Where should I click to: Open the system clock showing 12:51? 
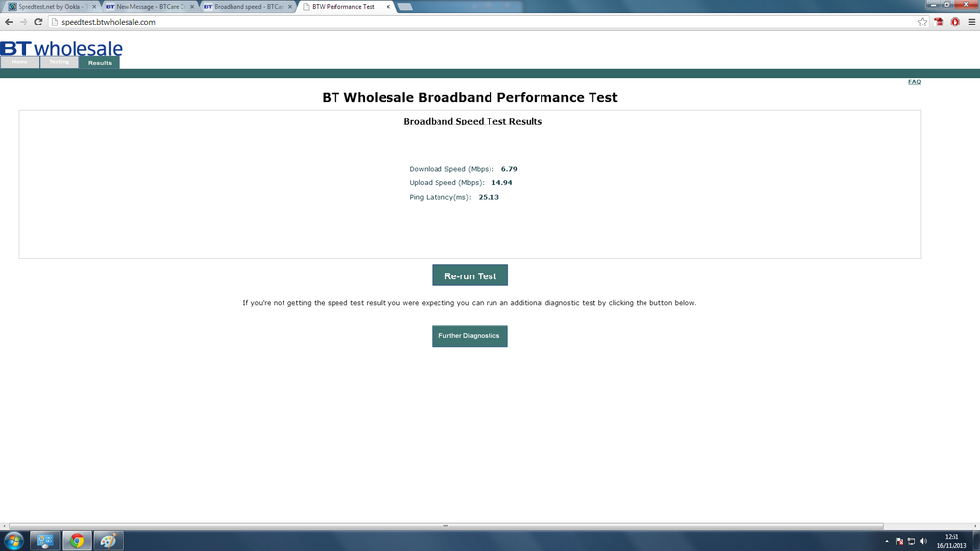(952, 541)
